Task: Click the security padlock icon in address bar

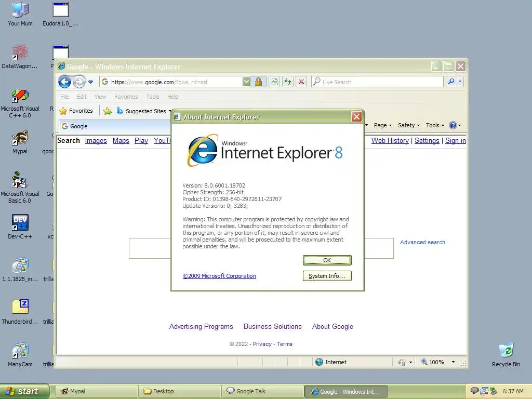Action: pos(259,82)
